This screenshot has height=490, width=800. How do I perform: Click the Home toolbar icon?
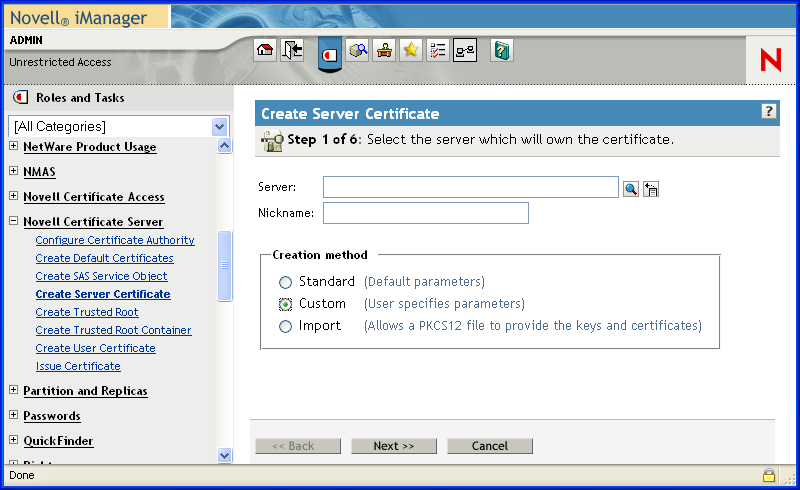(265, 52)
